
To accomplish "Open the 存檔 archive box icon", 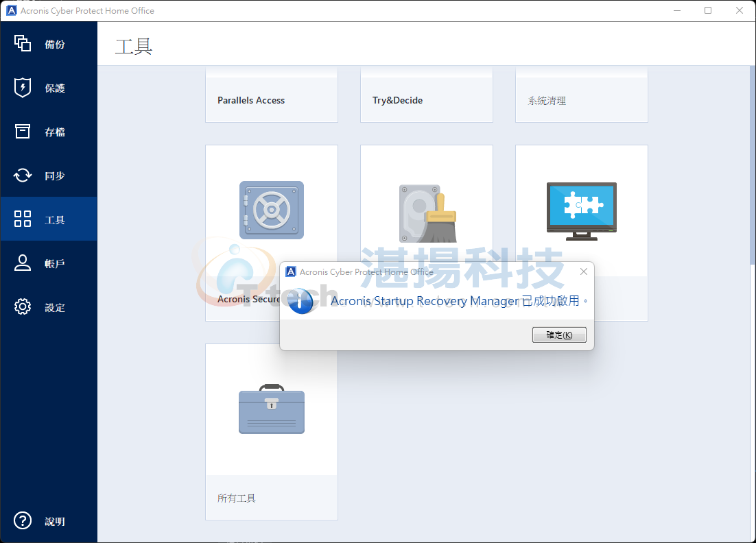I will coord(23,132).
